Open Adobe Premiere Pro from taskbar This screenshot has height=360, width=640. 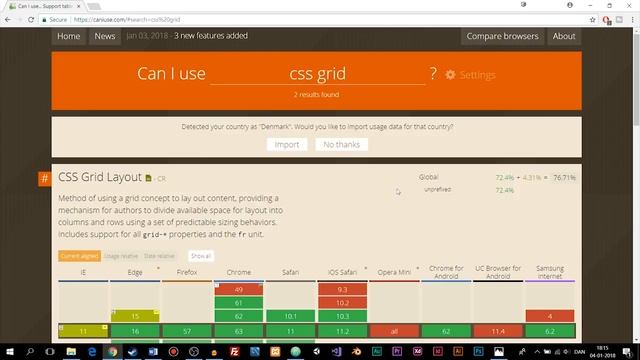(397, 351)
